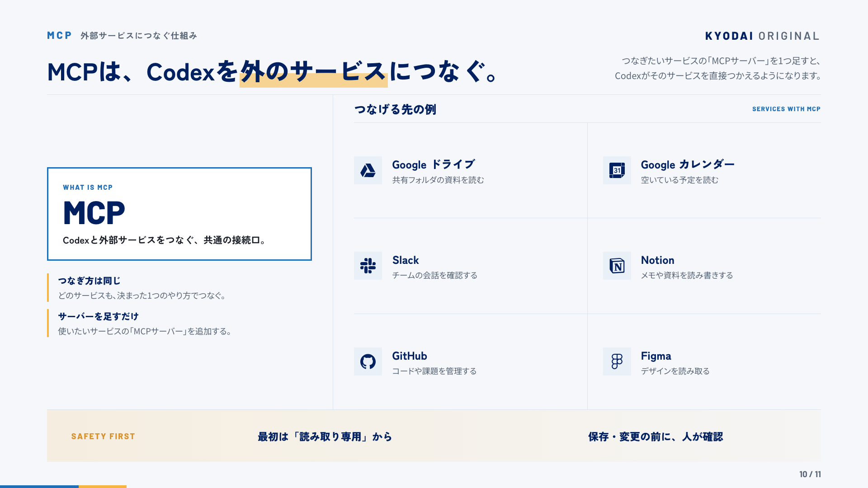Viewport: 868px width, 488px height.
Task: Click the WHAT IS MCP definition card
Action: point(179,214)
